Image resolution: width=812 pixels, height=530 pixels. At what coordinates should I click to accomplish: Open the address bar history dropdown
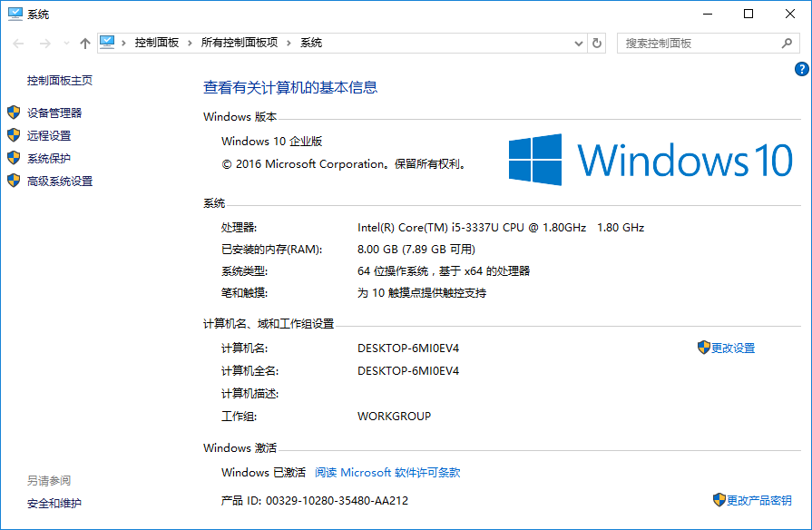(579, 44)
